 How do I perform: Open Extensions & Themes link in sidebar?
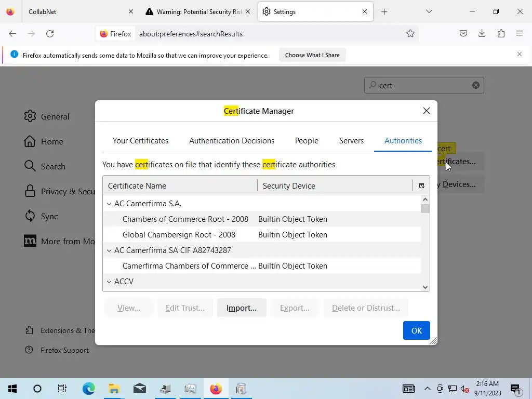(60, 330)
